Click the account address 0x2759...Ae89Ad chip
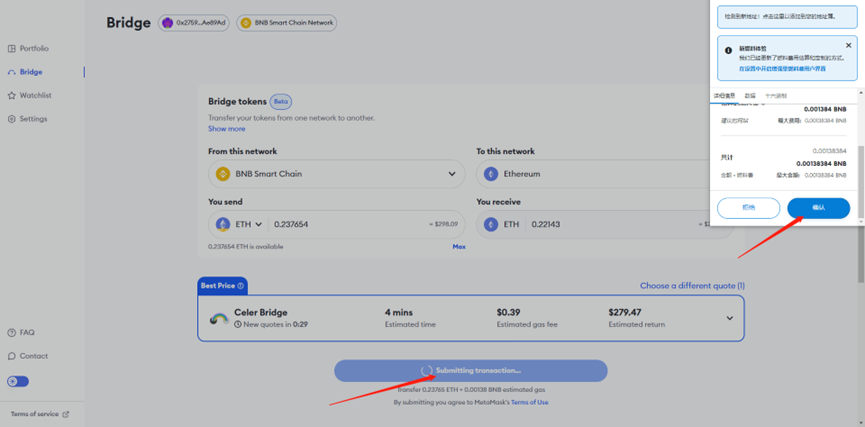The image size is (865, 427). pos(194,23)
